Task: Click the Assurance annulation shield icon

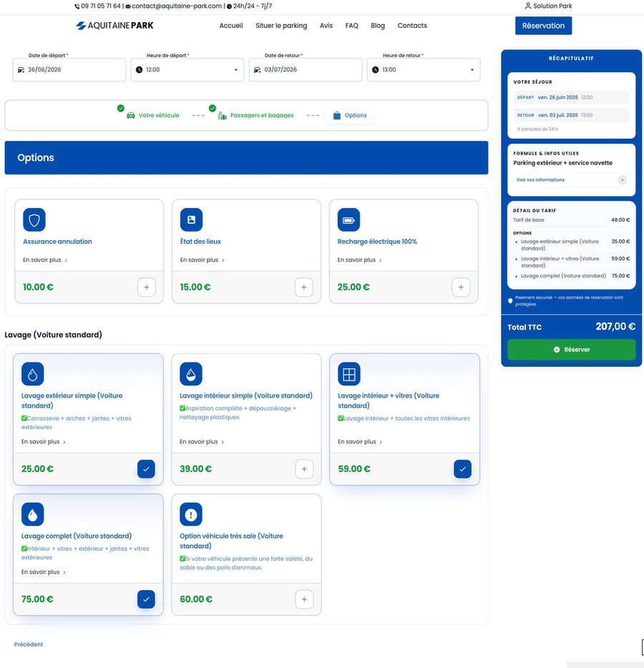Action: (x=34, y=220)
